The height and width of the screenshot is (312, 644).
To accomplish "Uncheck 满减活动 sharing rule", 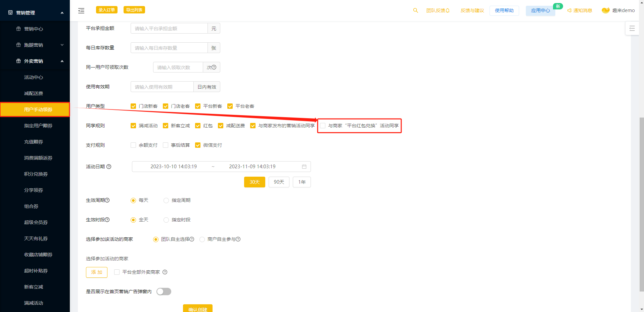I will pyautogui.click(x=133, y=126).
